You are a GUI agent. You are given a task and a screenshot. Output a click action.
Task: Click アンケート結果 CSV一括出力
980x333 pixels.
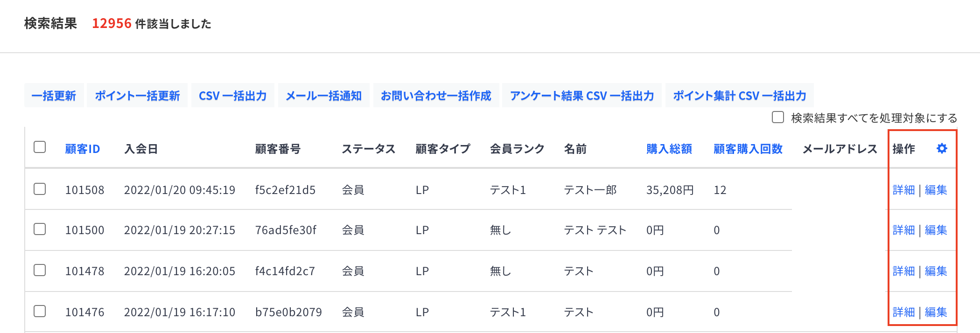(x=582, y=96)
